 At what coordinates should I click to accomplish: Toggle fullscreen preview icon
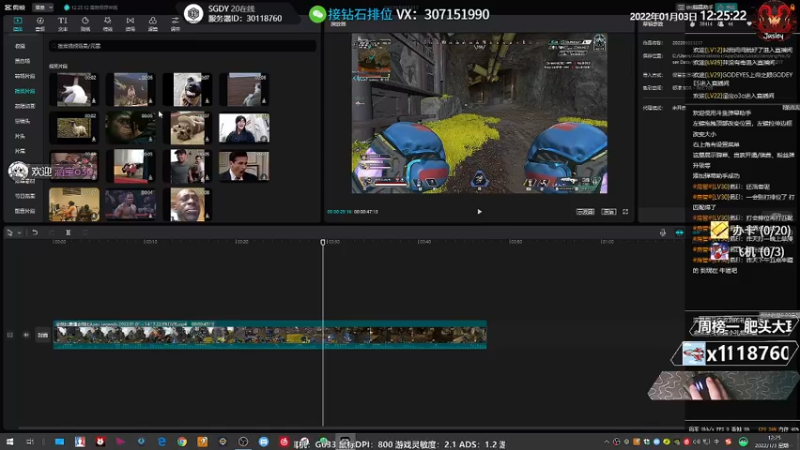coord(626,211)
